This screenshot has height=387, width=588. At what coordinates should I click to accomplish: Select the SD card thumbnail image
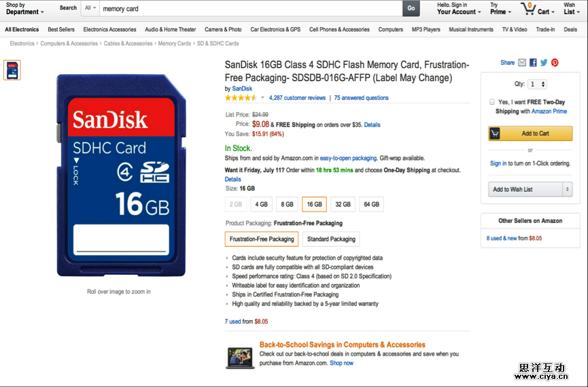click(x=12, y=69)
